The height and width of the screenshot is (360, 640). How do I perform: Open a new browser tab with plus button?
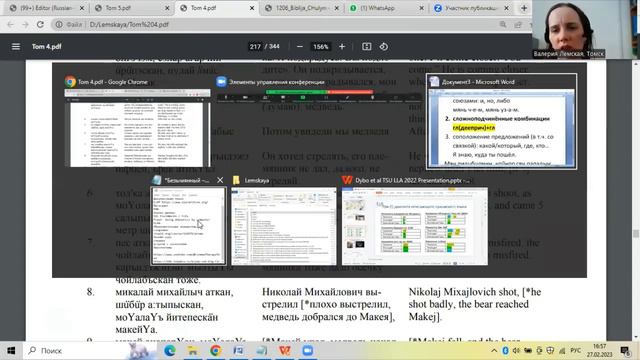tap(524, 8)
